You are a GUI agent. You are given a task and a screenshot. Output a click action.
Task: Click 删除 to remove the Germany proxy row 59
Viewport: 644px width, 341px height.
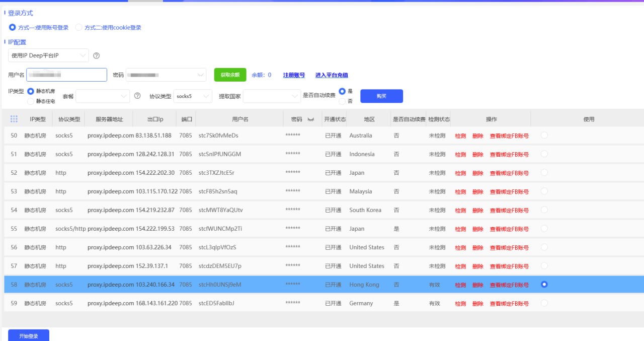coord(477,303)
